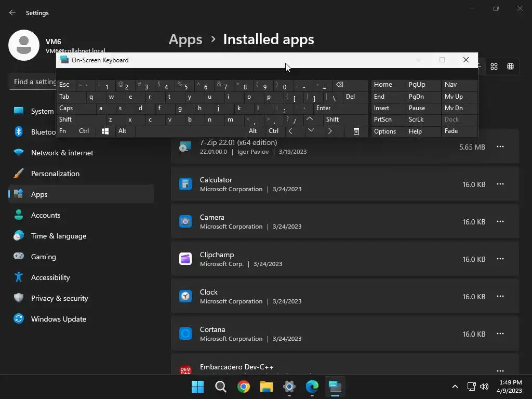Tap the Mv Up key
Image resolution: width=532 pixels, height=399 pixels.
459,97
